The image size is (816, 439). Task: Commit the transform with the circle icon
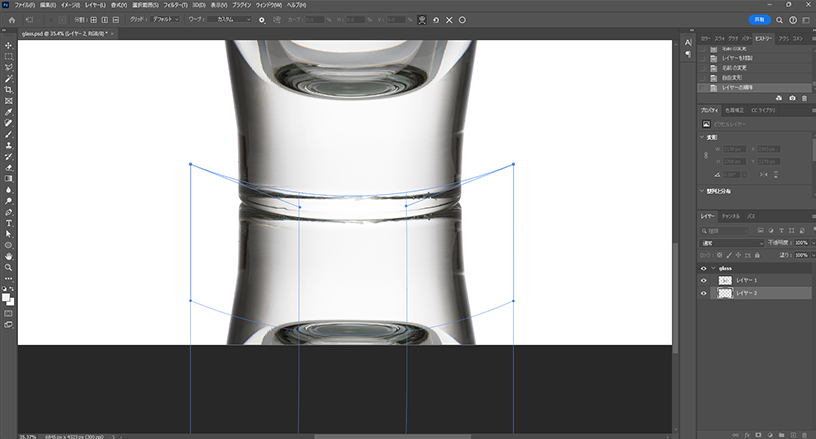462,20
